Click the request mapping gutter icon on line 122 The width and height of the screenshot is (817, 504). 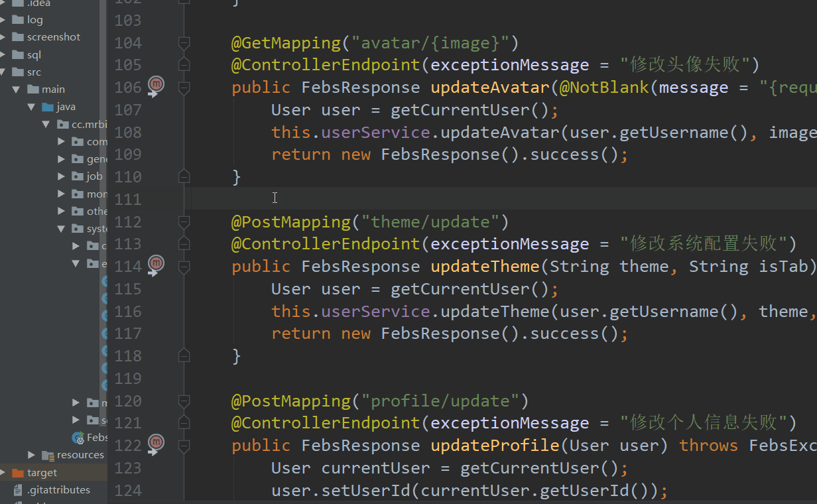(156, 443)
